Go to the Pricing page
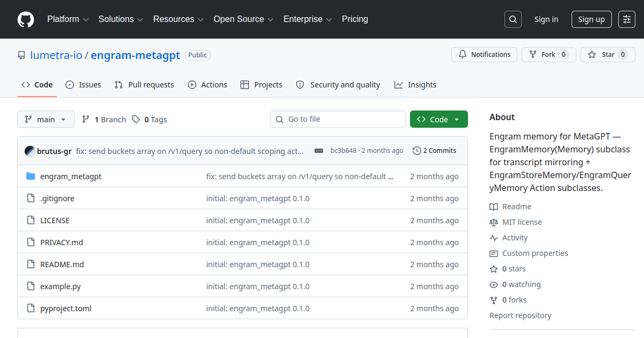This screenshot has width=644, height=338. (355, 19)
